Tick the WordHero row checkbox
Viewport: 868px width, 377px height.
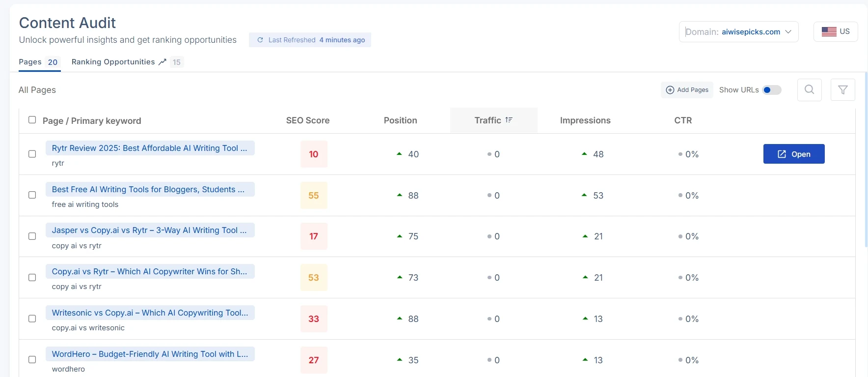pyautogui.click(x=32, y=360)
